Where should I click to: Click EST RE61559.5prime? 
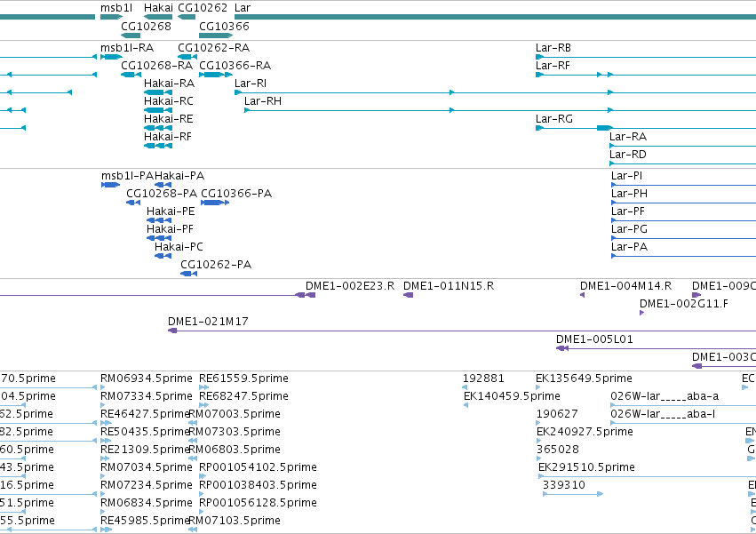[243, 379]
